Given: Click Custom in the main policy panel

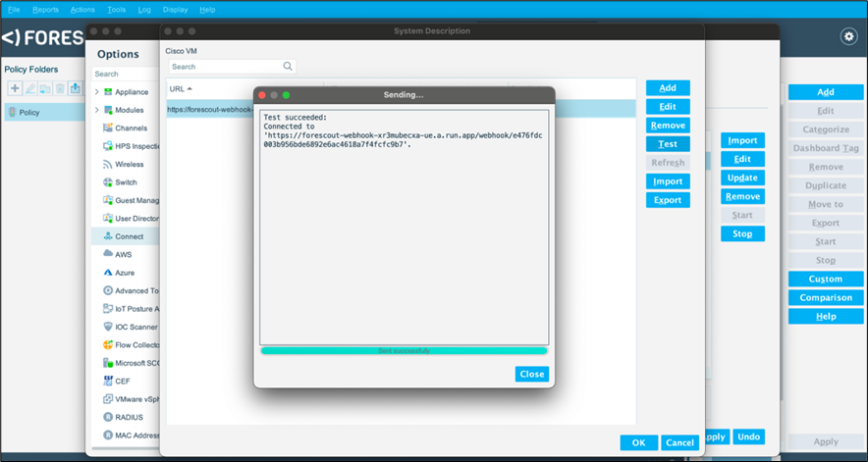Looking at the screenshot, I should point(826,279).
